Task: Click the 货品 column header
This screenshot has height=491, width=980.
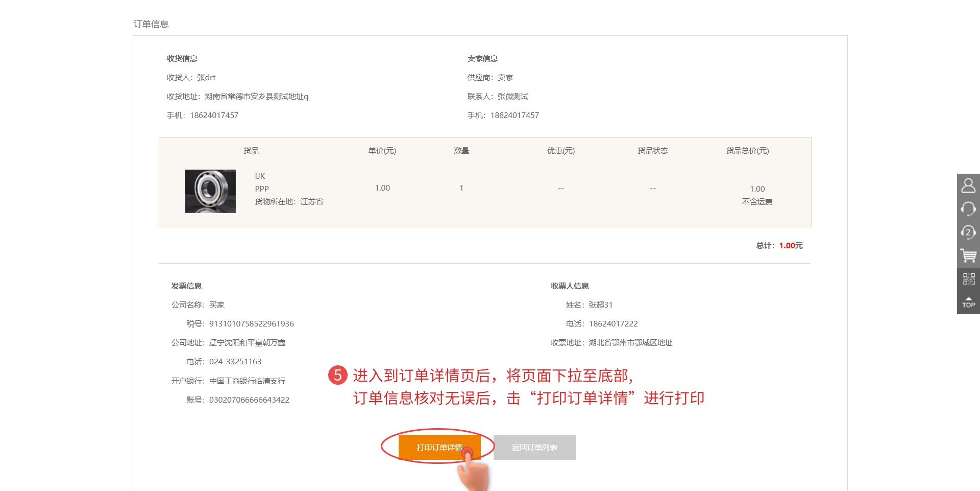Action: pyautogui.click(x=251, y=151)
